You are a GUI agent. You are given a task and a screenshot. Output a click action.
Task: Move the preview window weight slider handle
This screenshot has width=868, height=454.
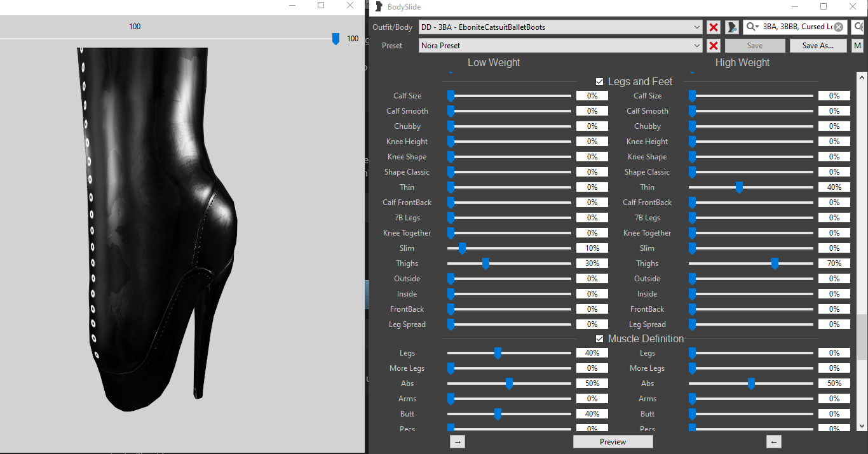click(x=336, y=39)
